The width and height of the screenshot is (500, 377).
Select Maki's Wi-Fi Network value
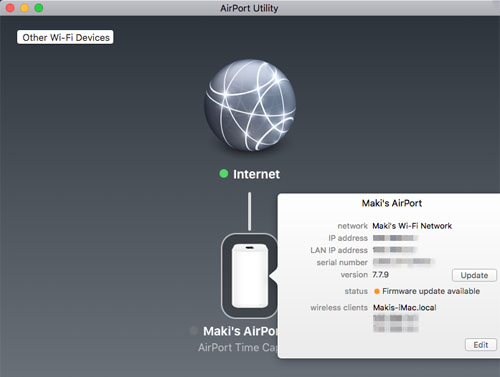pyautogui.click(x=412, y=226)
